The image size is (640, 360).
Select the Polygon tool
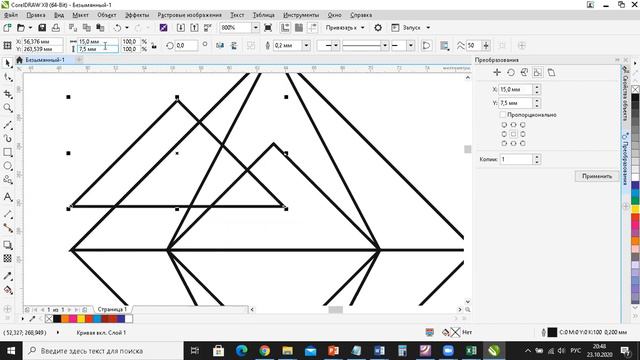point(8,180)
